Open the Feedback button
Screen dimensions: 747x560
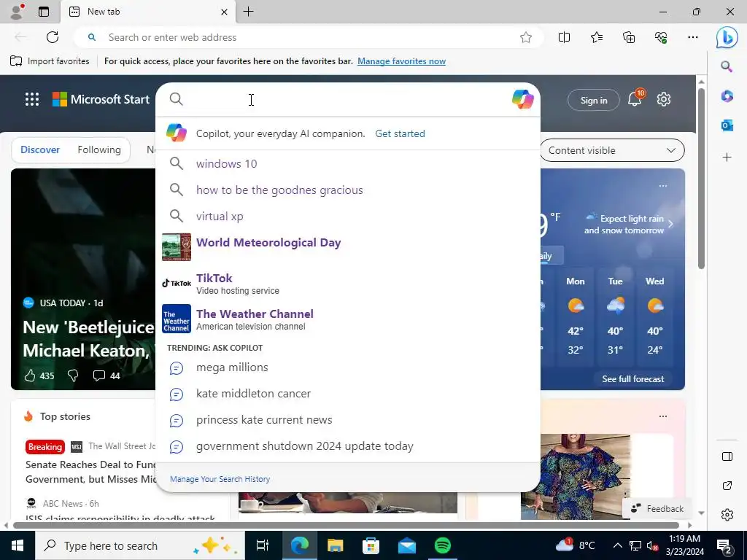657,508
